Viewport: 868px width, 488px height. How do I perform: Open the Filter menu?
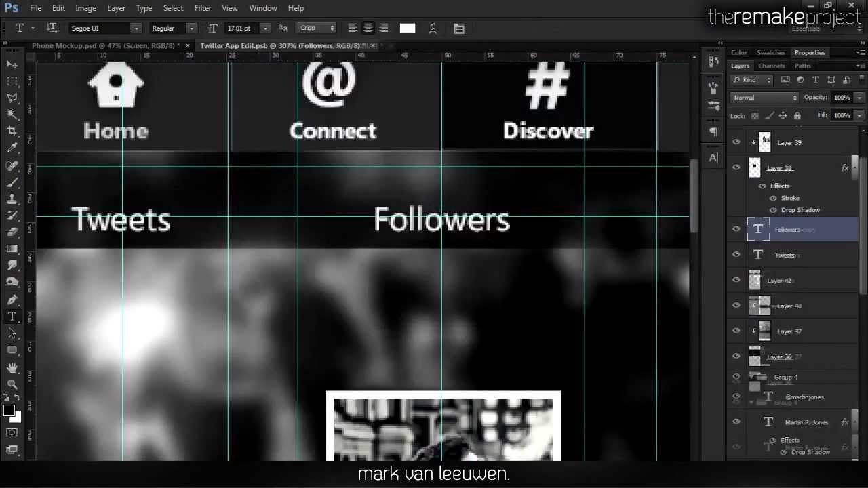[203, 8]
